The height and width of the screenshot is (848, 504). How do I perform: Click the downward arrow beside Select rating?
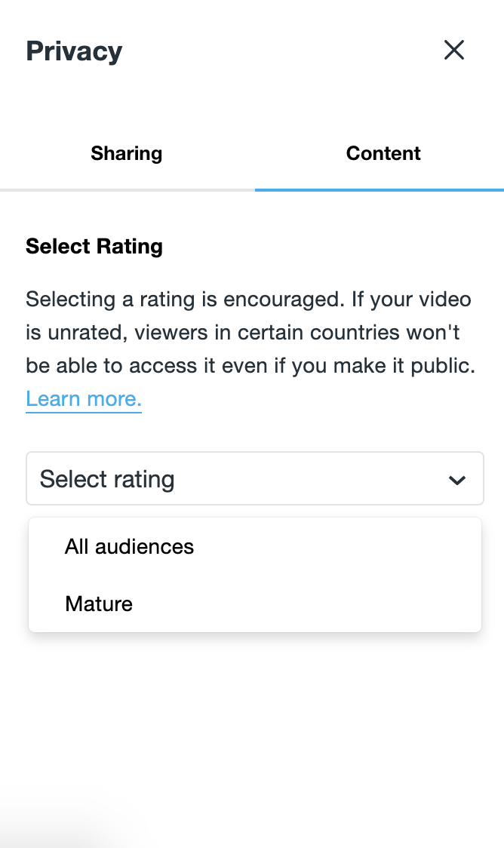pos(456,478)
